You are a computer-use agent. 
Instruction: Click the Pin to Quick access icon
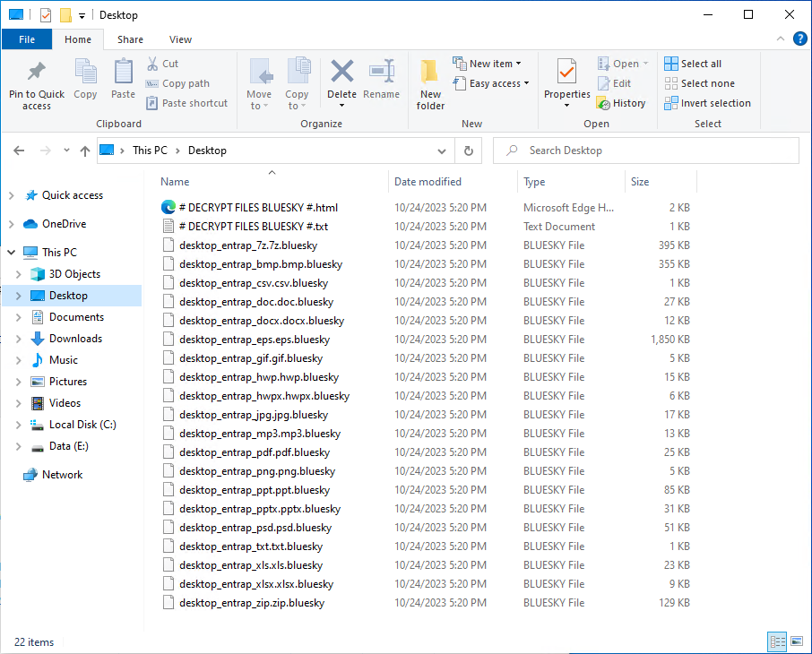click(x=36, y=72)
